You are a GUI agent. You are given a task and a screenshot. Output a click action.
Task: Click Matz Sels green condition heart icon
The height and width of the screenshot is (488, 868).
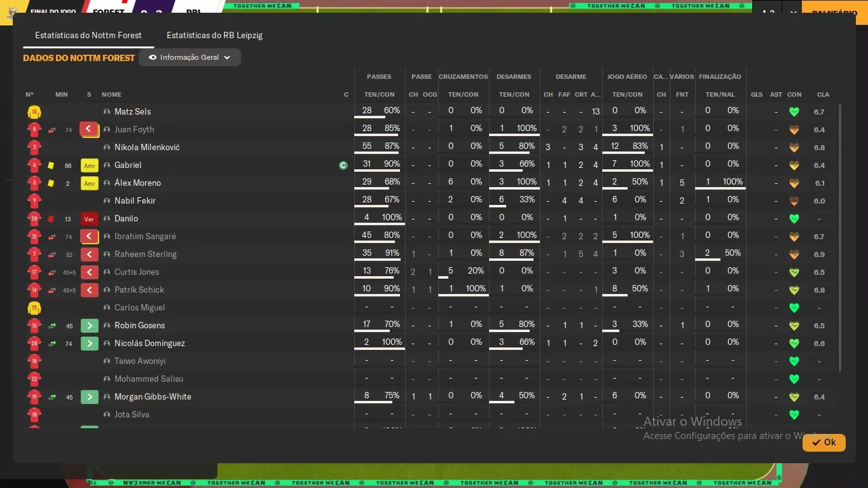794,112
